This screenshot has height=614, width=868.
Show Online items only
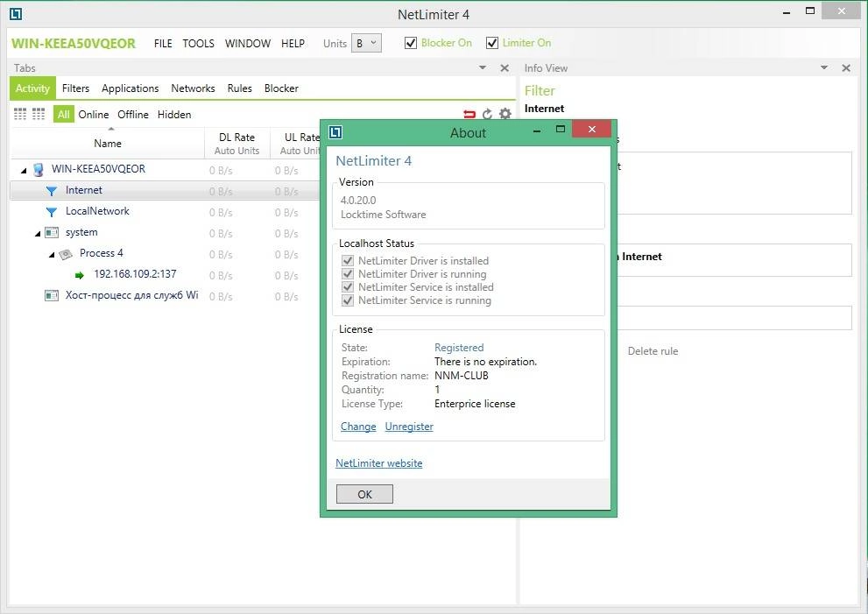[x=93, y=114]
